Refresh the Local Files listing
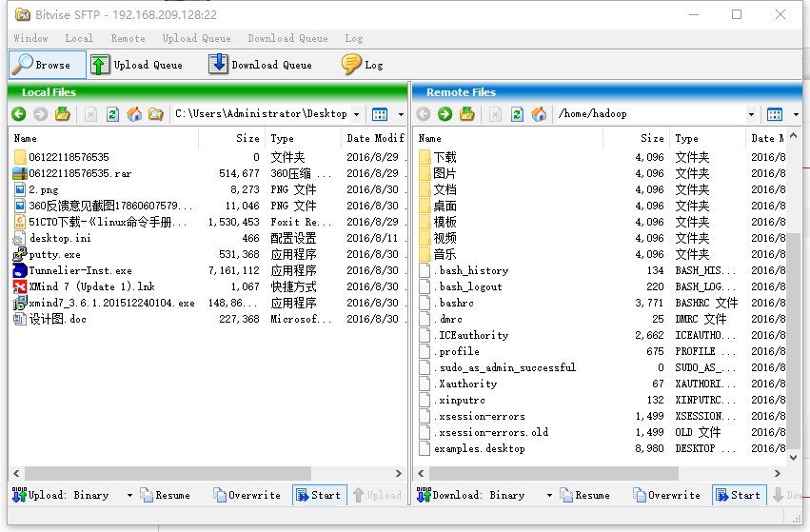Image resolution: width=810 pixels, height=532 pixels. coord(112,113)
